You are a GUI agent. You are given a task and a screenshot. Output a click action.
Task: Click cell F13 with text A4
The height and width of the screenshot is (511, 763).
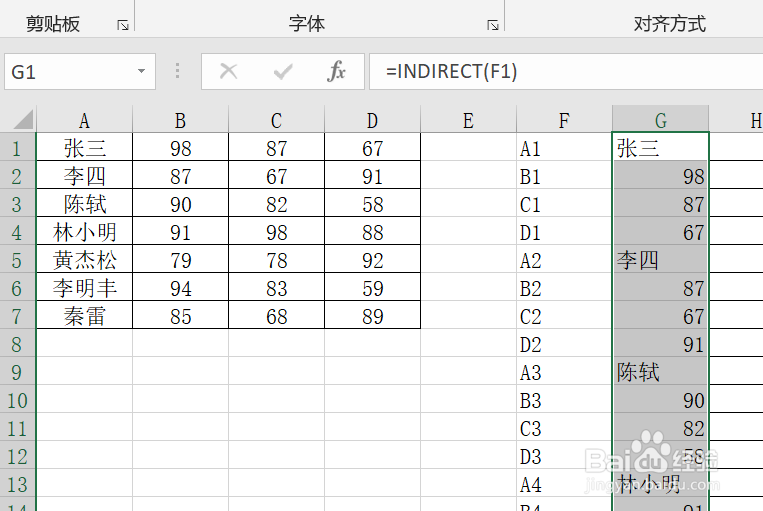point(564,484)
